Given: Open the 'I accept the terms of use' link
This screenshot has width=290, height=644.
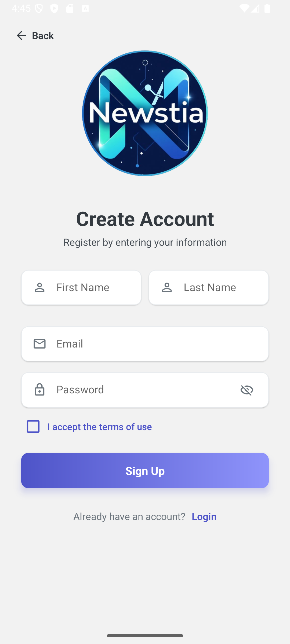Looking at the screenshot, I should click(99, 427).
